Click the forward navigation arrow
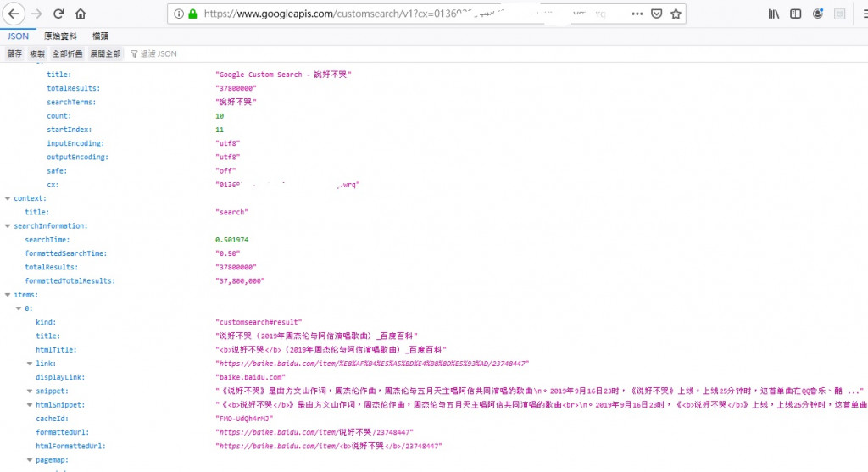The height and width of the screenshot is (472, 868). (x=36, y=14)
